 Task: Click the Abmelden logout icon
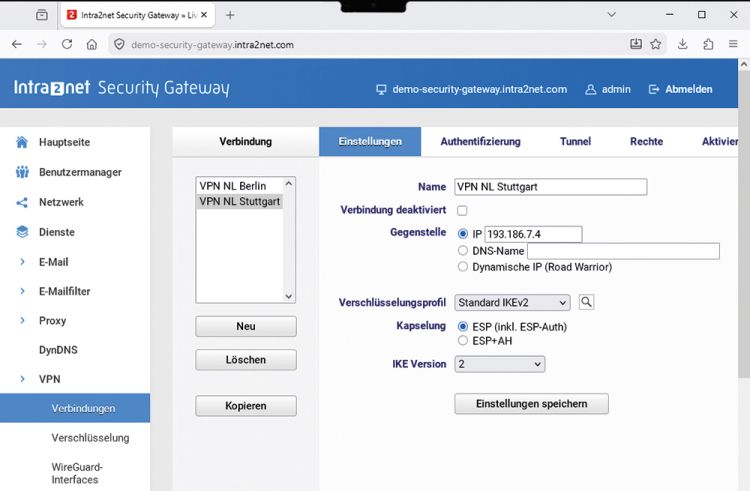pos(654,89)
